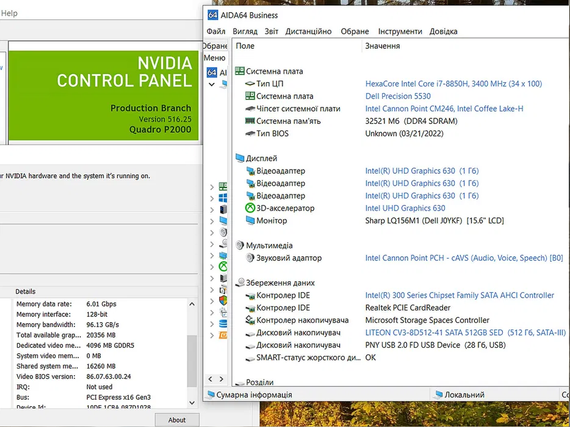The image size is (570, 427).
Task: Click the Тип ЦП processor icon
Action: (x=250, y=84)
